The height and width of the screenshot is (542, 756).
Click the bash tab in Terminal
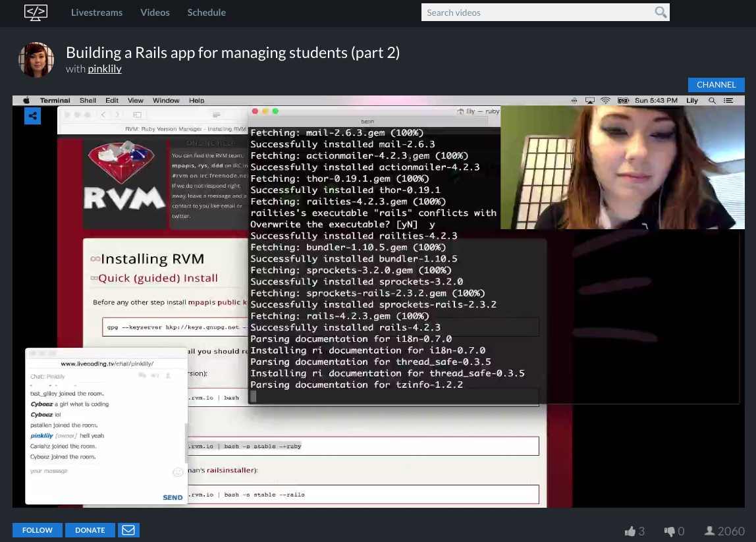click(367, 122)
